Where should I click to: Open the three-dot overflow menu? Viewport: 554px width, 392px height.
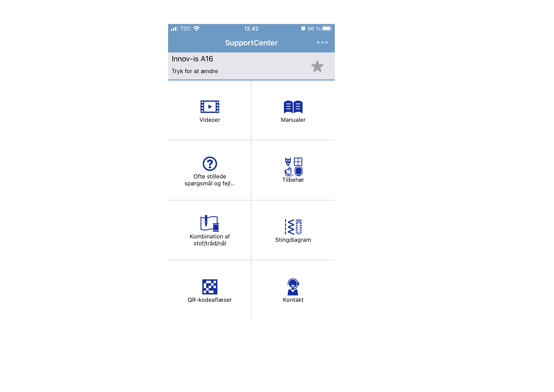(322, 42)
